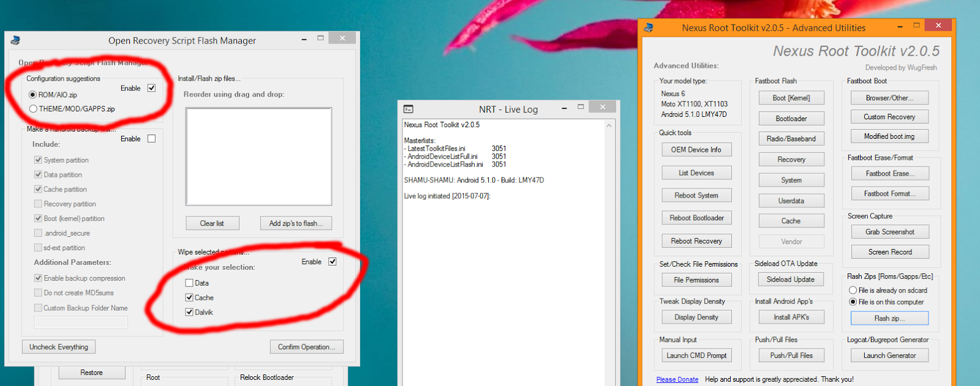The width and height of the screenshot is (980, 386).
Task: Click the Reboot Recovery button
Action: 696,241
